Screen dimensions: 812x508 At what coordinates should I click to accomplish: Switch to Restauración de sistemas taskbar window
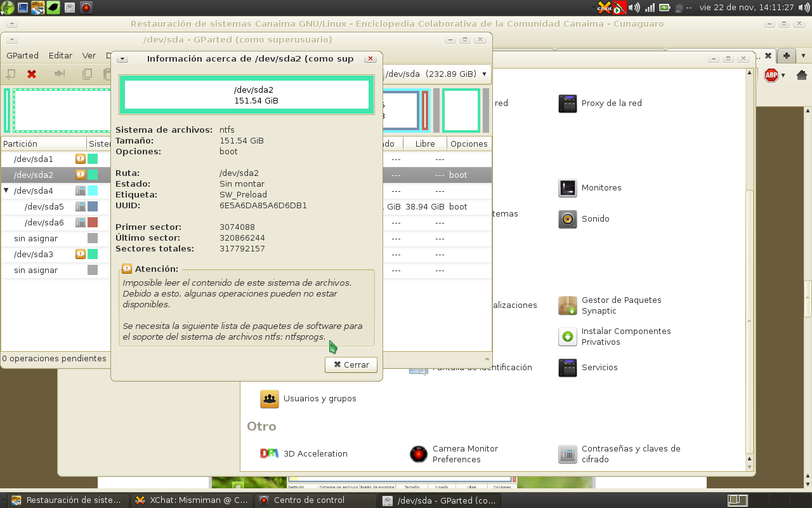pyautogui.click(x=67, y=500)
